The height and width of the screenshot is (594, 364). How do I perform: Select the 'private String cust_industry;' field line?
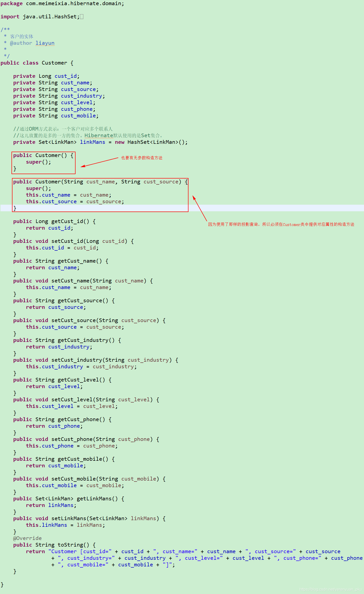[59, 96]
